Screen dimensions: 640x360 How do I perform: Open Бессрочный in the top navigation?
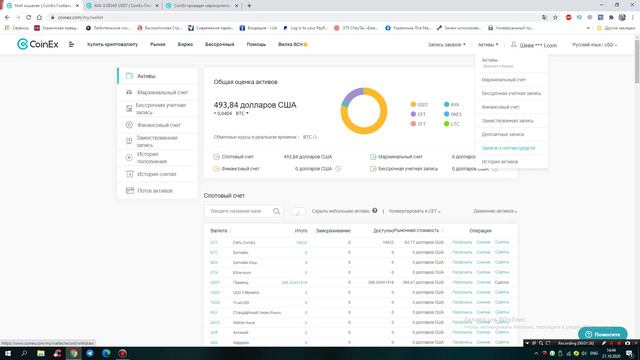point(220,44)
